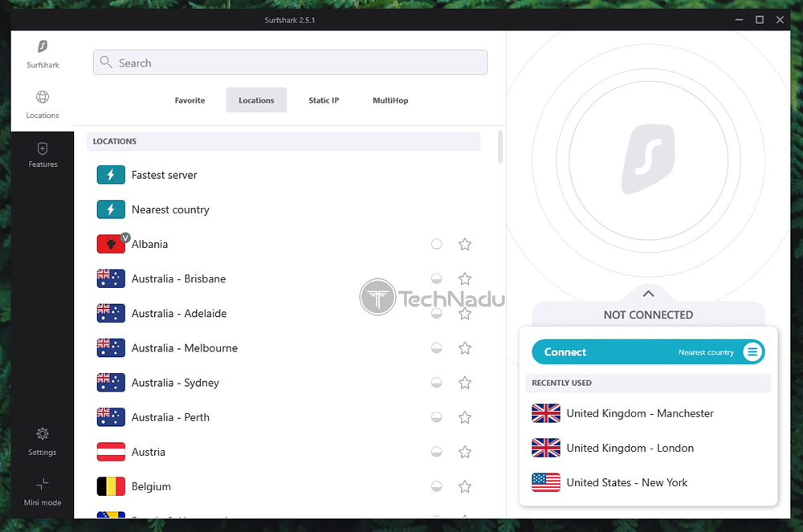Favorite Belgium with its star
The image size is (803, 532).
(x=465, y=486)
